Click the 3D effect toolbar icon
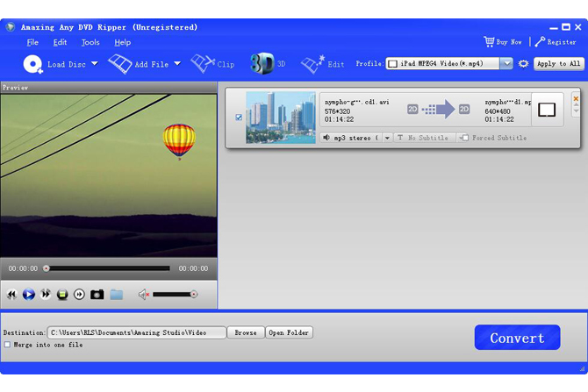Screen dimensions: 588x392 (262, 63)
